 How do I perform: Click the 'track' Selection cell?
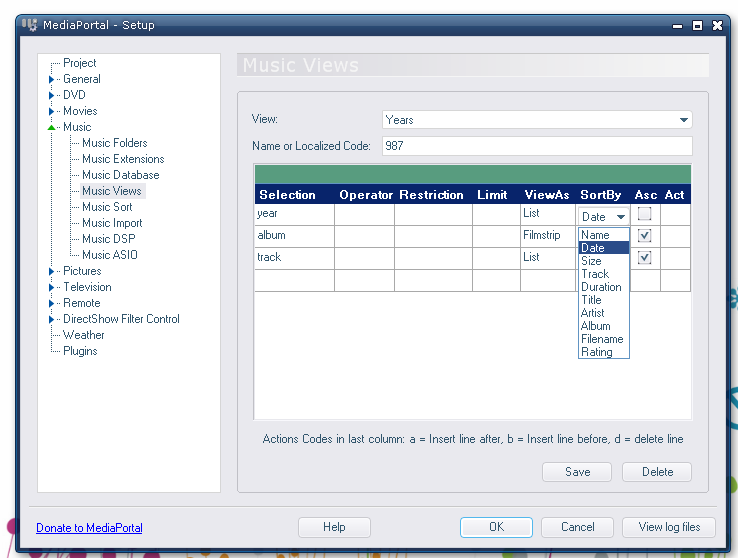[295, 258]
